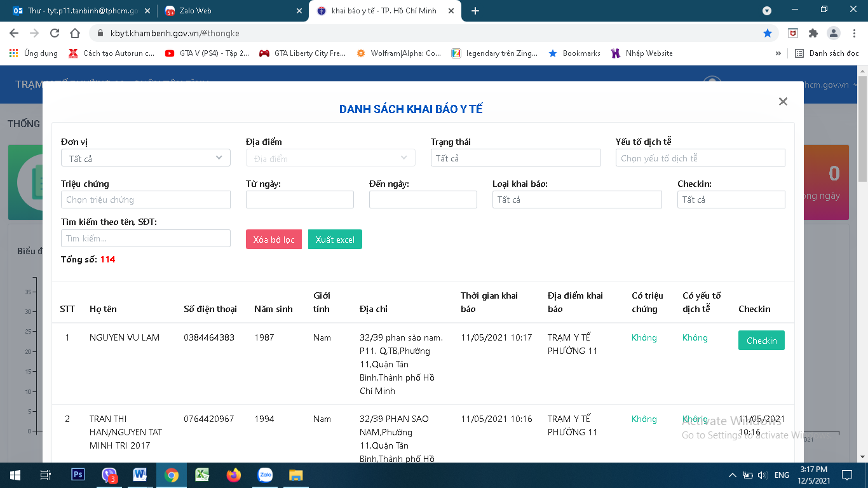Image resolution: width=868 pixels, height=488 pixels.
Task: Close the Danh sách khai báo y tế dialog
Action: tap(783, 102)
